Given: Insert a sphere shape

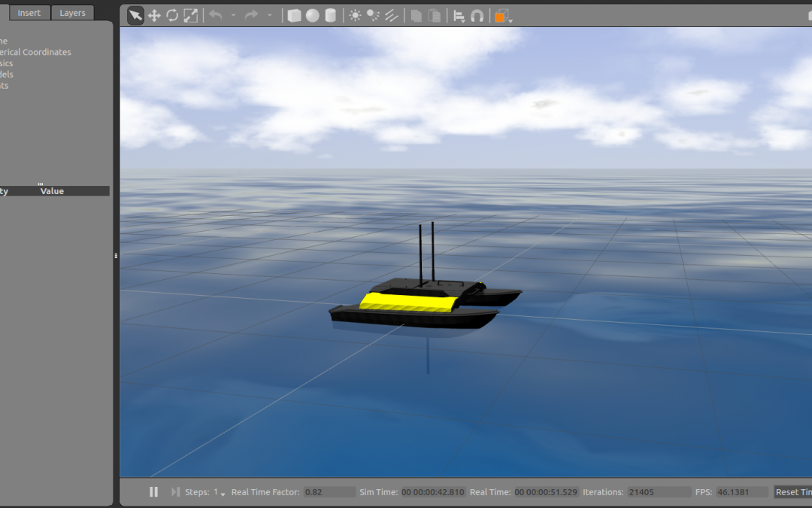Looking at the screenshot, I should point(313,16).
